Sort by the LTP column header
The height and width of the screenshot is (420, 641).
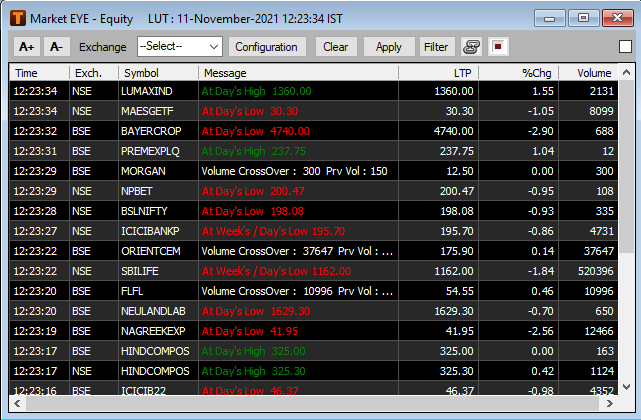point(438,73)
